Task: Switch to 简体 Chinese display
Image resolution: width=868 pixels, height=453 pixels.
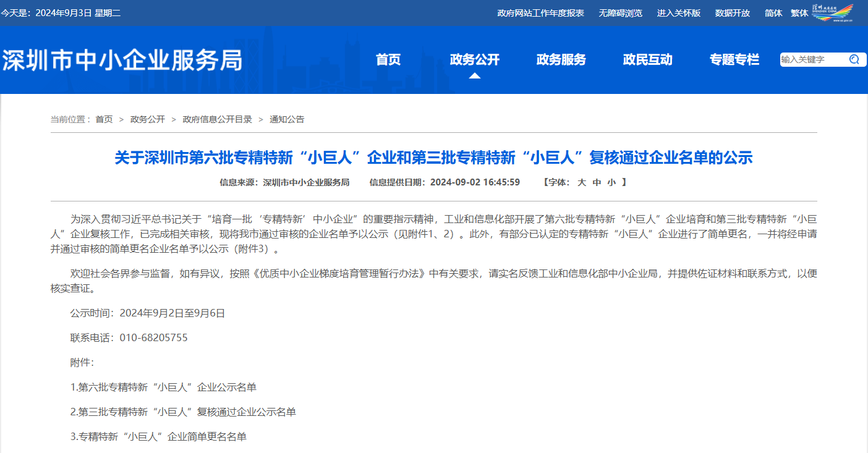Action: click(x=773, y=13)
